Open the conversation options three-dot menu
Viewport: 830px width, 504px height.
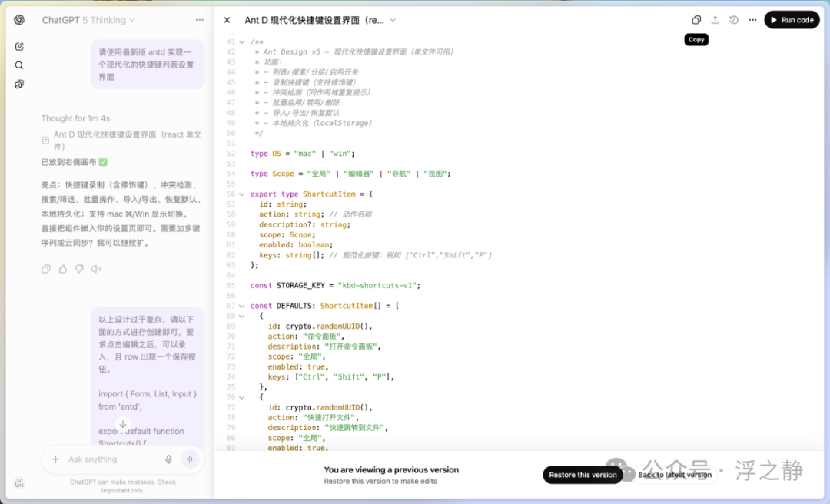(200, 20)
